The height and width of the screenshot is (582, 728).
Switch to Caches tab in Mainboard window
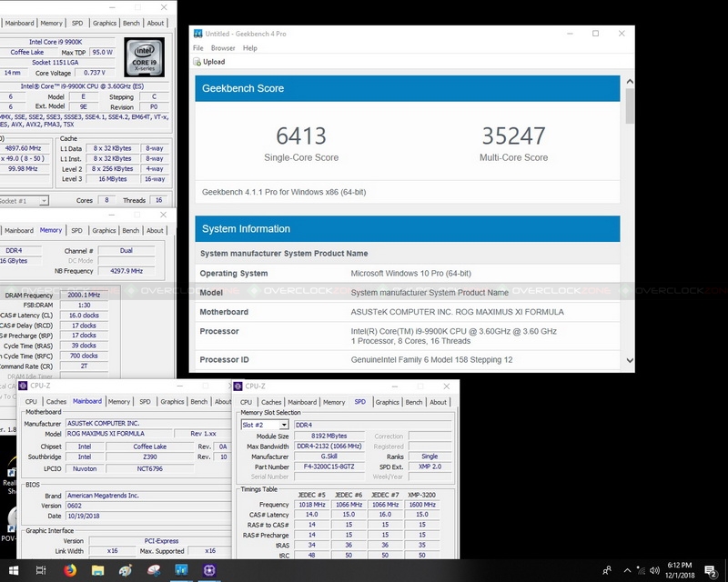pos(56,401)
